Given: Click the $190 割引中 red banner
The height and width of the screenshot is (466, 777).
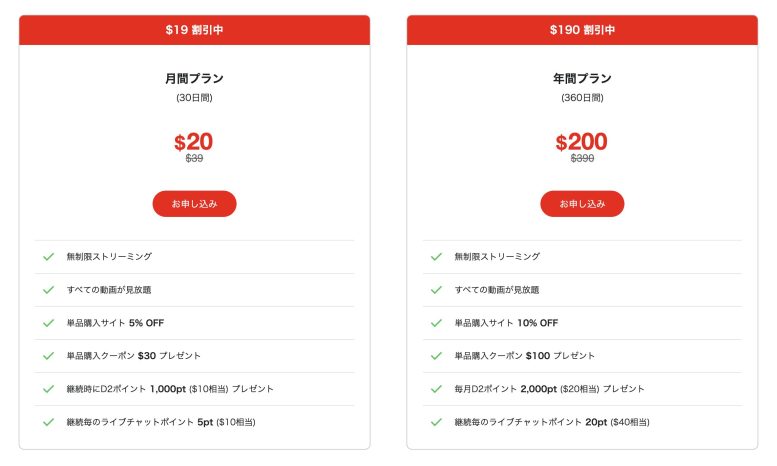Looking at the screenshot, I should coord(582,30).
